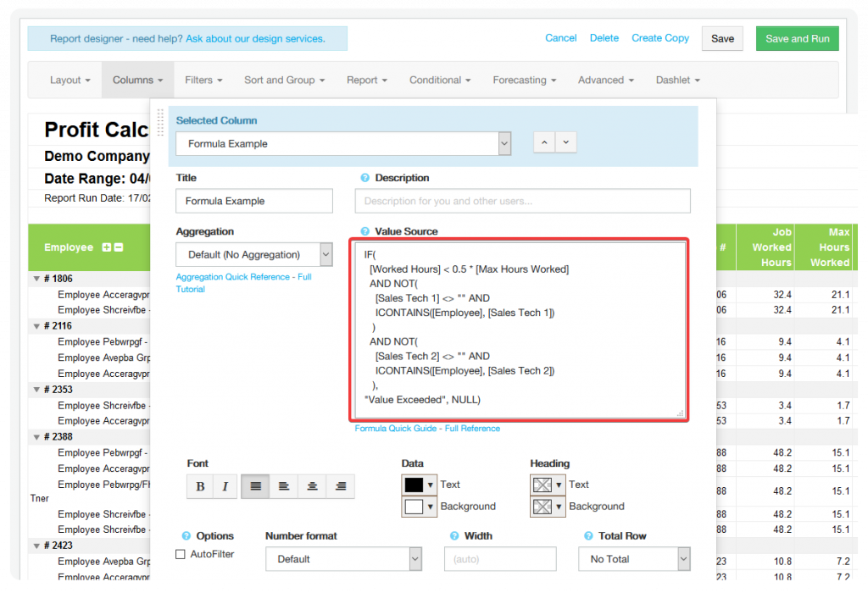Click the Description input field
868x593 pixels.
click(522, 201)
